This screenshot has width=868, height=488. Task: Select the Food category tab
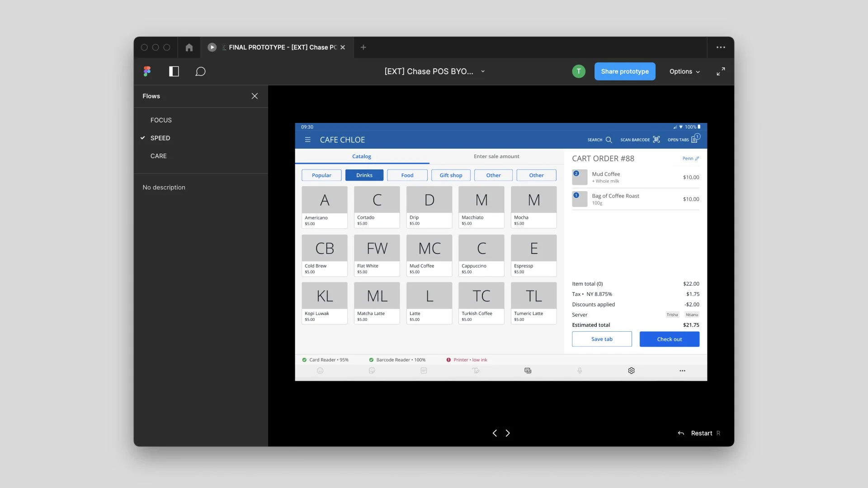(x=407, y=175)
